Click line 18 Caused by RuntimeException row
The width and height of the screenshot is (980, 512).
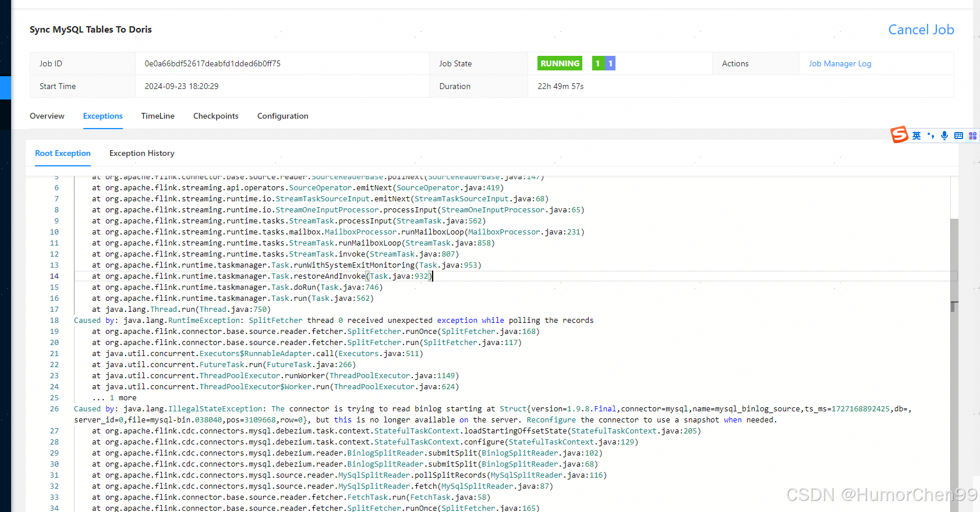tap(334, 321)
